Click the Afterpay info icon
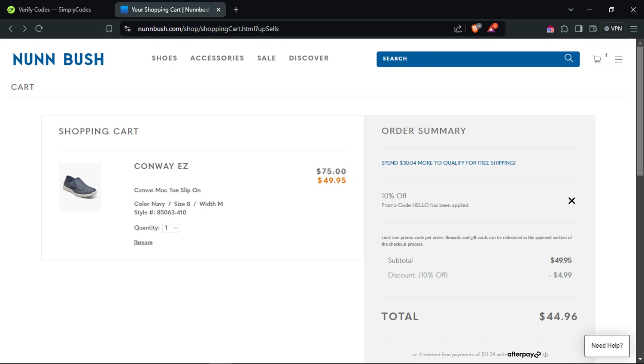This screenshot has width=644, height=364. [545, 355]
